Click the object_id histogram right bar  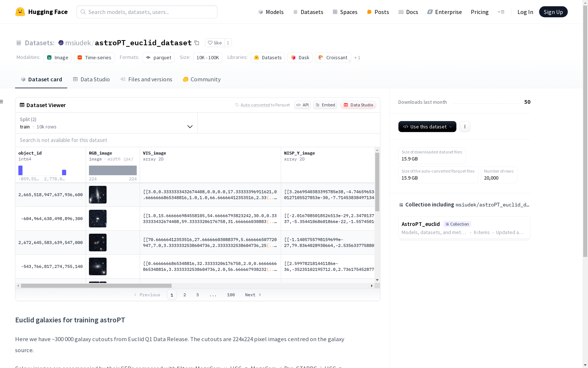pyautogui.click(x=64, y=173)
